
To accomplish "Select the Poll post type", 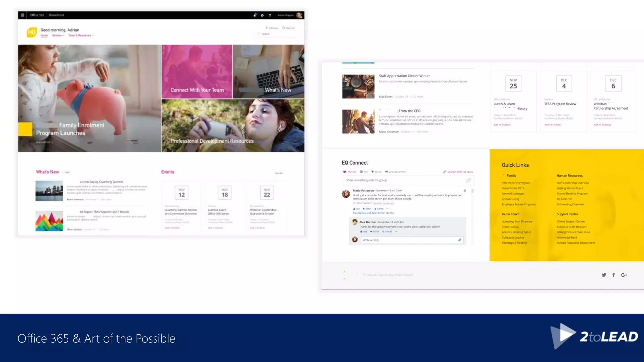I will 364,172.
